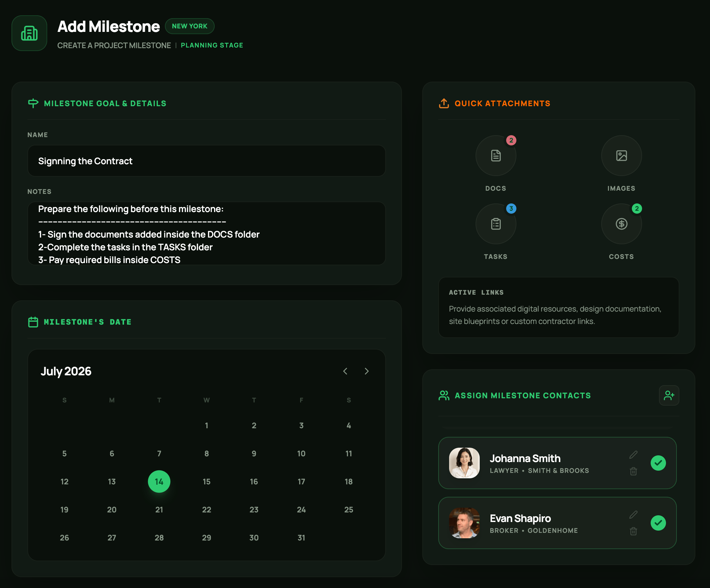Pick July 7 as milestone date
The width and height of the screenshot is (710, 588).
[159, 453]
